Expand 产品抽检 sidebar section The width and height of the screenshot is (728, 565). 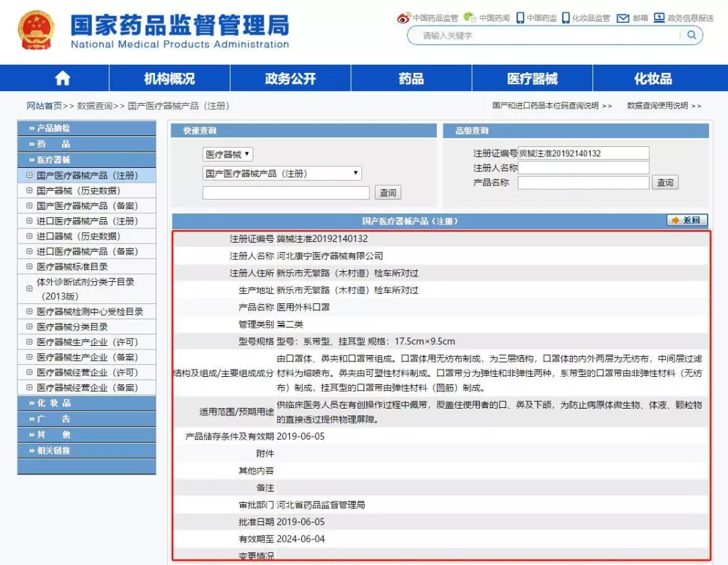86,128
